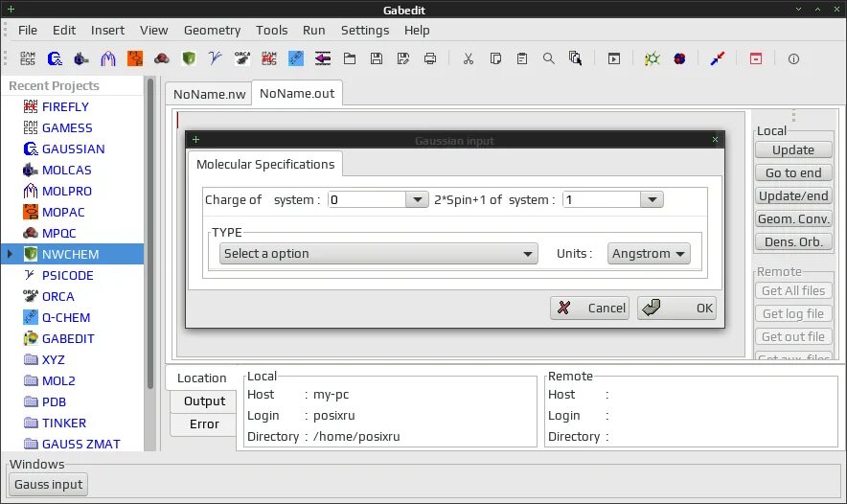Click the save floppy disk toolbar icon
Viewport: 847px width, 504px height.
point(377,58)
